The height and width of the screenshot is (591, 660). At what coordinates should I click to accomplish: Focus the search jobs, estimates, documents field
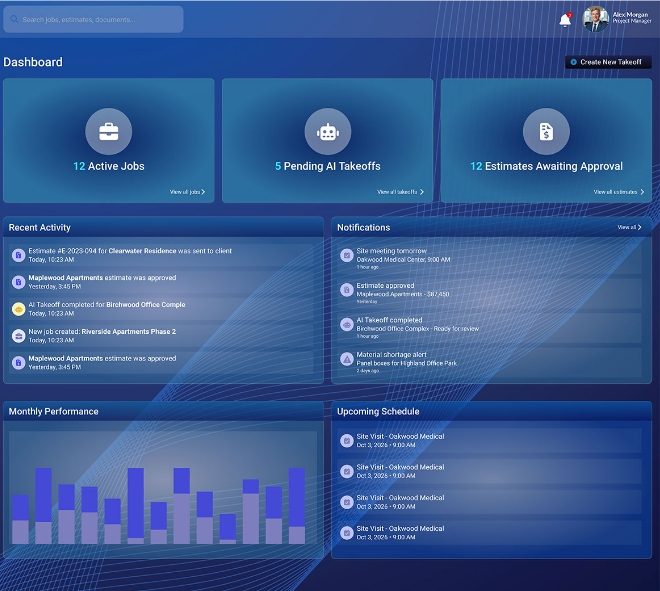(x=93, y=19)
